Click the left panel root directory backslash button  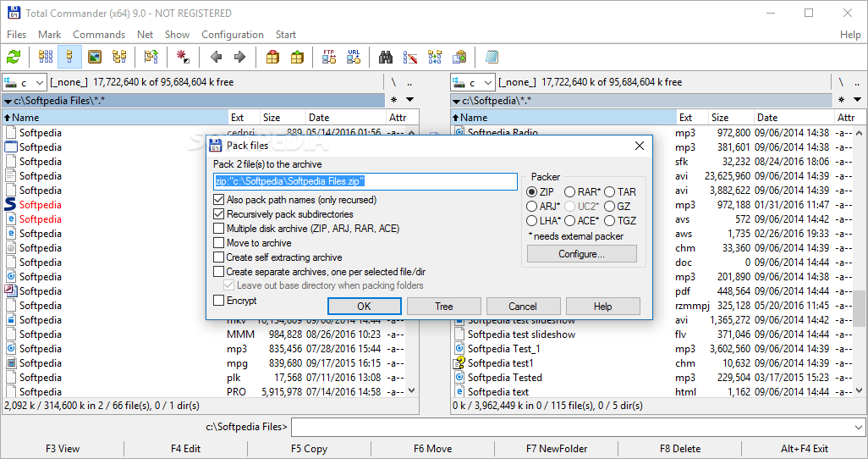pos(393,83)
